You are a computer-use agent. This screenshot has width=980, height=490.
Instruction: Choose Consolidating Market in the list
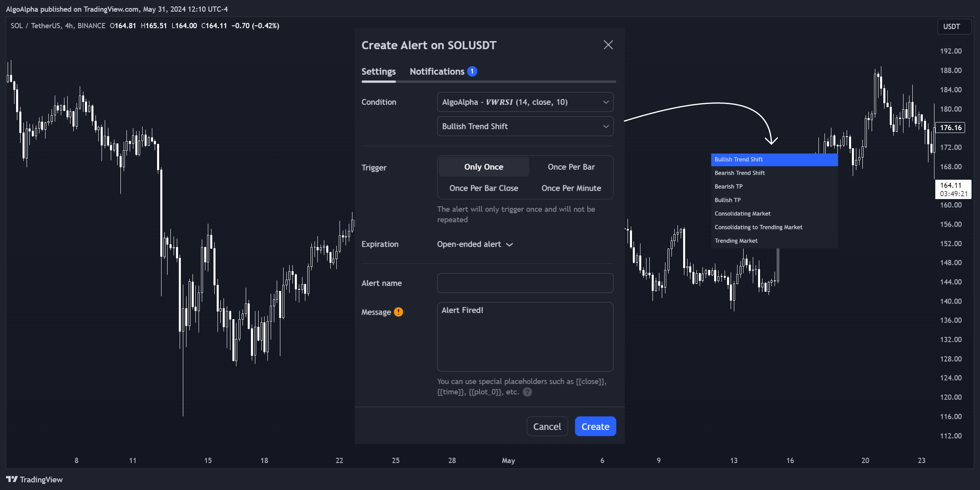[x=774, y=214]
